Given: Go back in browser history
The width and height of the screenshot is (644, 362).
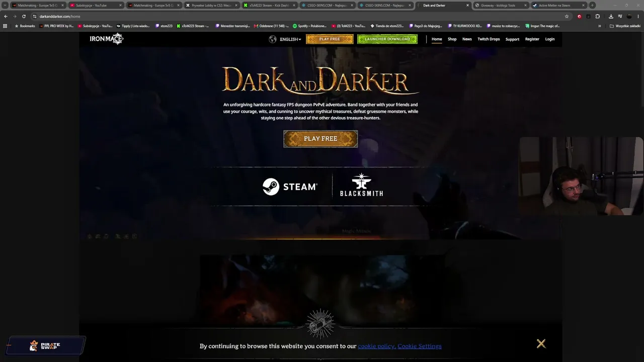Looking at the screenshot, I should [6, 16].
